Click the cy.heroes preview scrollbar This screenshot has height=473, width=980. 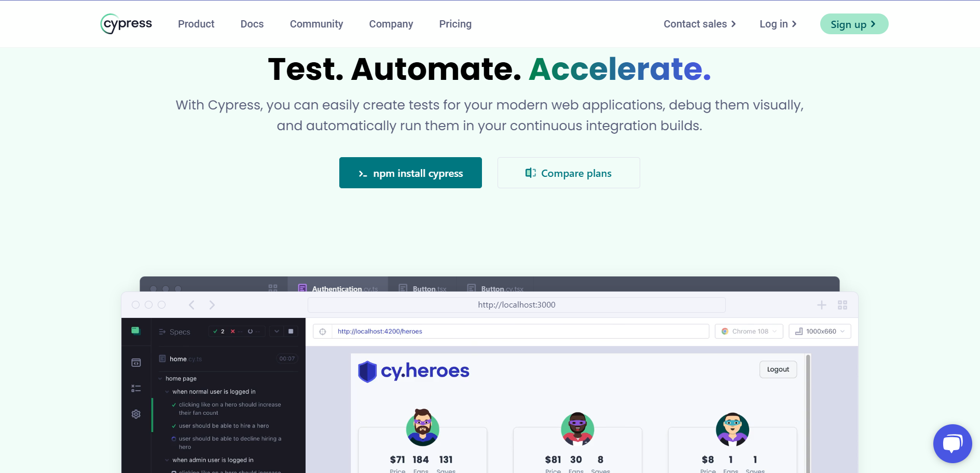808,413
